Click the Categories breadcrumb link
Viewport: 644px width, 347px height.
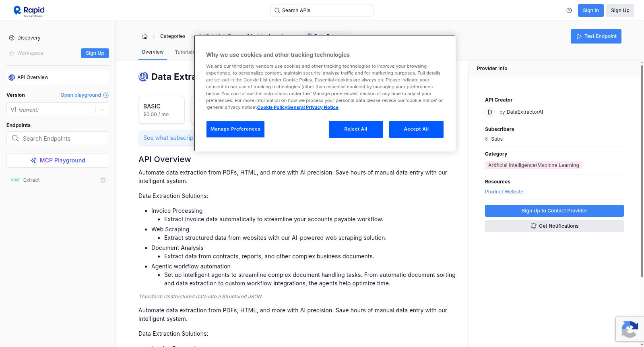click(173, 36)
